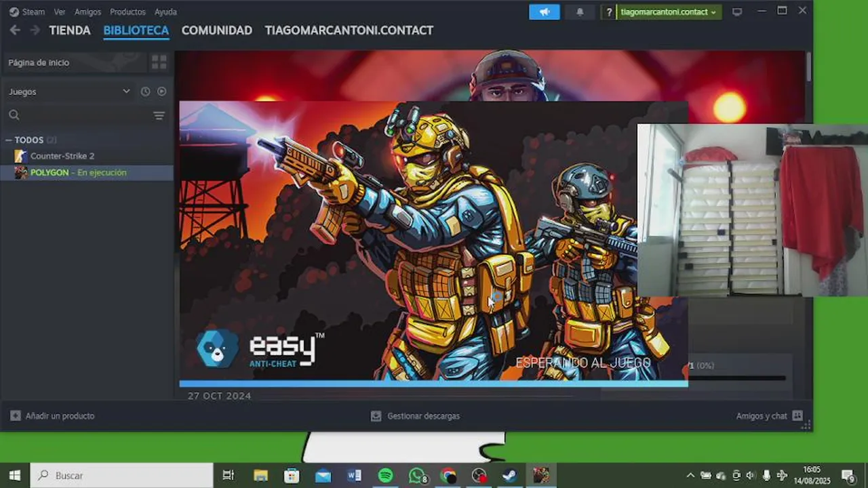The width and height of the screenshot is (868, 488).
Task: Open the notifications bell
Action: 580,12
